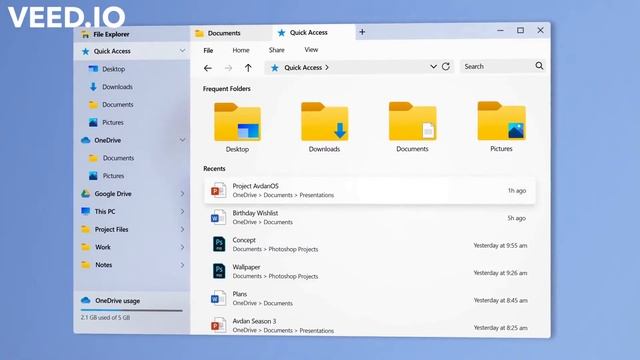Screen dimensions: 640x360
Task: Switch to the Quick Access tab
Action: coord(313,32)
